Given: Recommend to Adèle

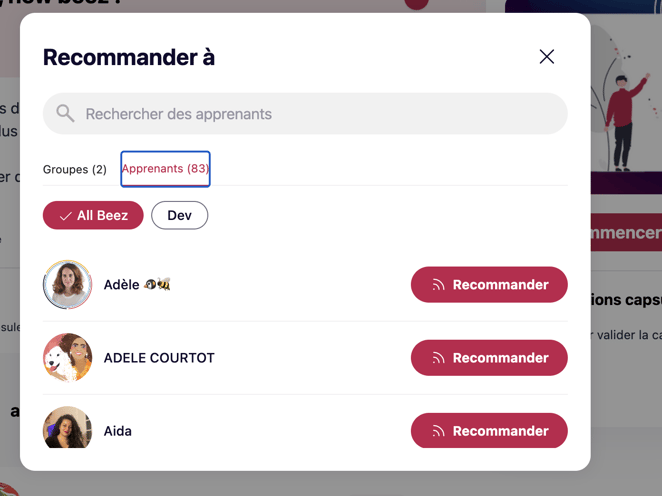Looking at the screenshot, I should 489,285.
